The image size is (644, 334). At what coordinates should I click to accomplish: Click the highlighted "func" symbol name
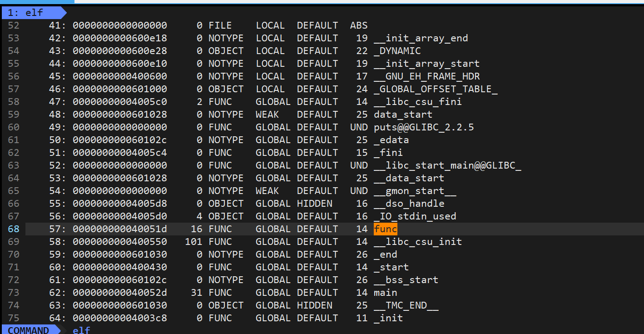point(386,229)
